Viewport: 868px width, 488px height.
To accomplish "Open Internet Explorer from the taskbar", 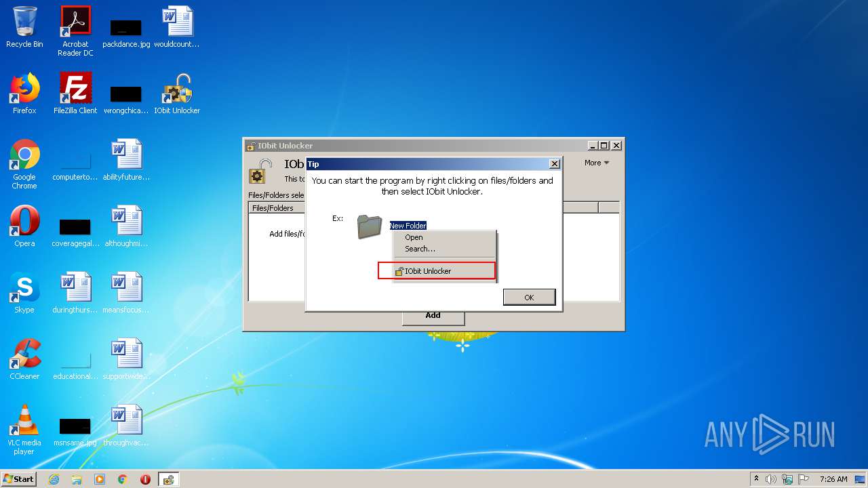I will click(x=54, y=479).
